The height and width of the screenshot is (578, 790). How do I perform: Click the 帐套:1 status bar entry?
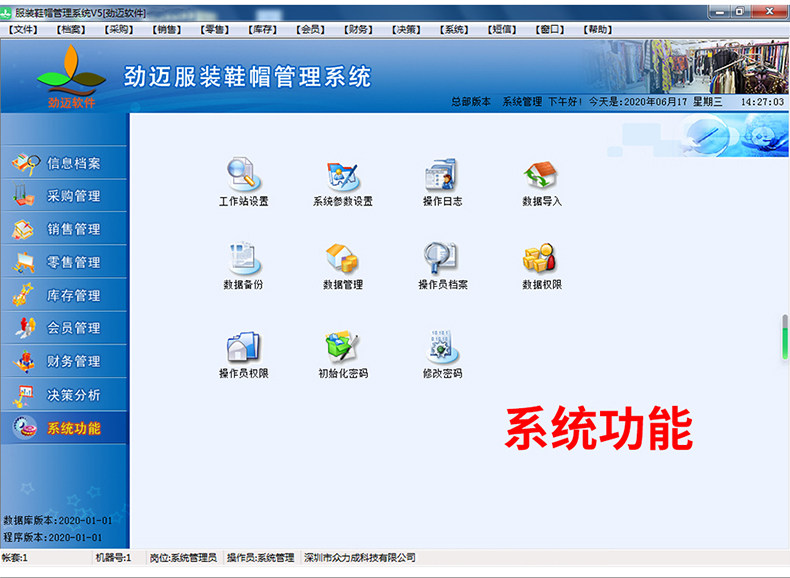(15, 558)
